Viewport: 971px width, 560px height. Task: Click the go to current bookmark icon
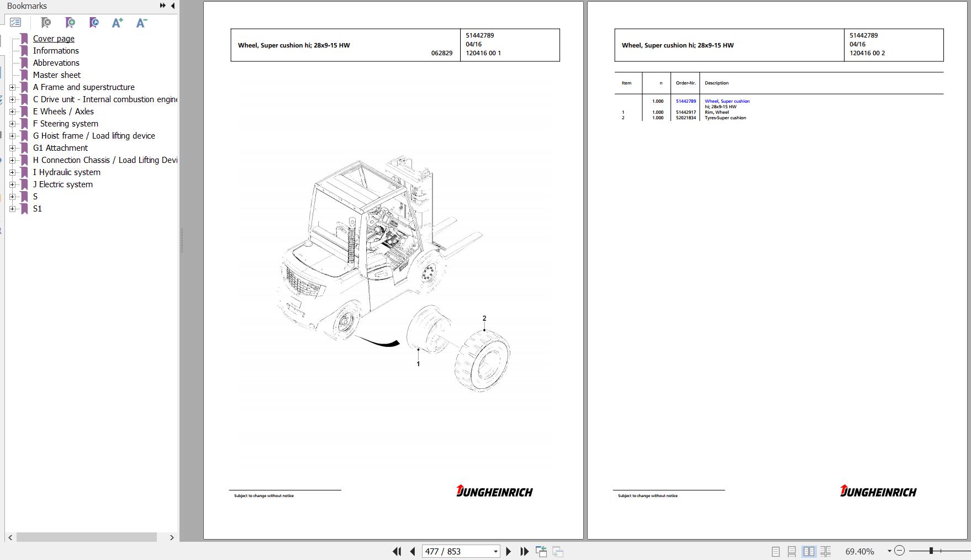tap(94, 23)
